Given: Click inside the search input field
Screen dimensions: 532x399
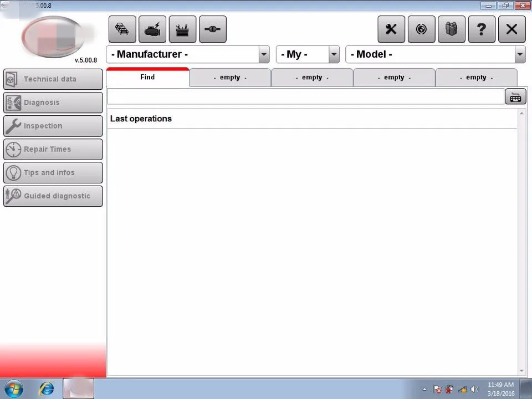Looking at the screenshot, I should point(305,97).
